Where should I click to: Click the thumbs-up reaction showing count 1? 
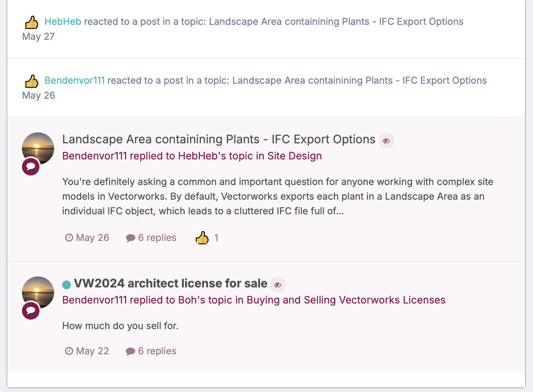202,238
